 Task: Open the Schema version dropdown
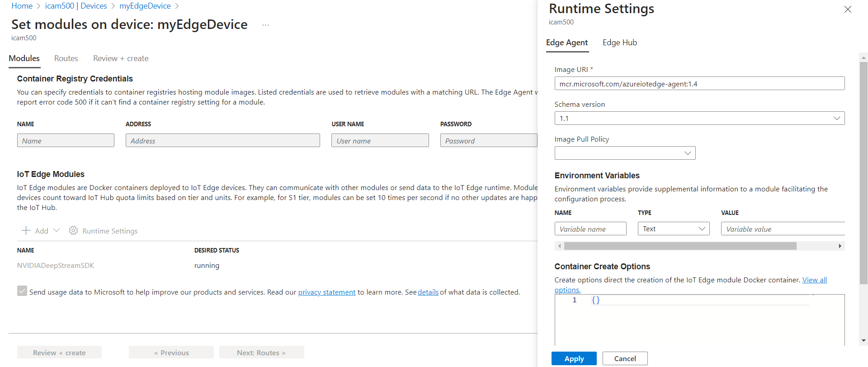pyautogui.click(x=699, y=119)
